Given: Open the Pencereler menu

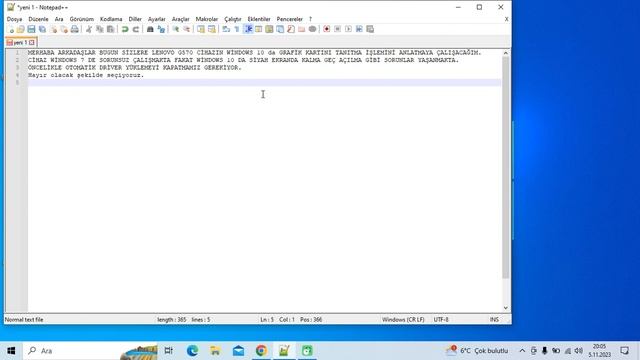Looking at the screenshot, I should pyautogui.click(x=290, y=19).
